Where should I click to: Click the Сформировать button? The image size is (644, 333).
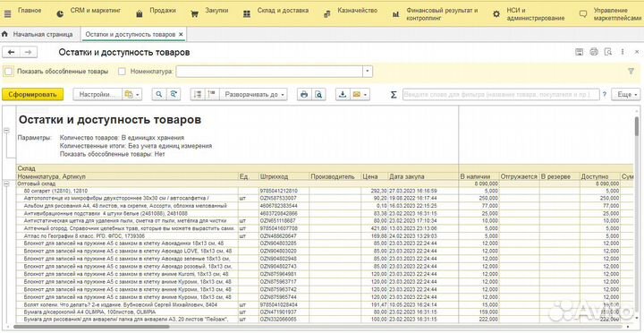click(x=33, y=95)
